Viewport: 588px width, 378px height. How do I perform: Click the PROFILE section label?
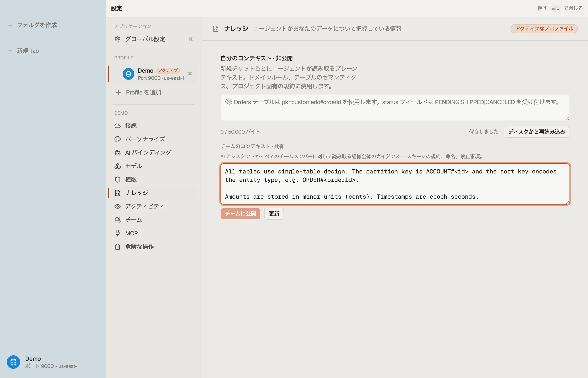click(123, 58)
